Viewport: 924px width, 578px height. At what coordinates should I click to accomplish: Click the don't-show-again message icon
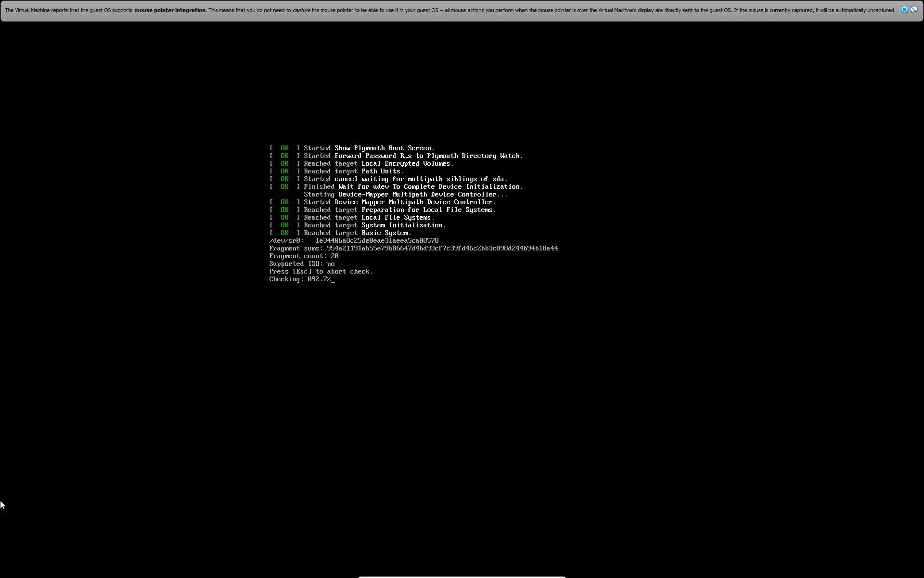pyautogui.click(x=913, y=10)
